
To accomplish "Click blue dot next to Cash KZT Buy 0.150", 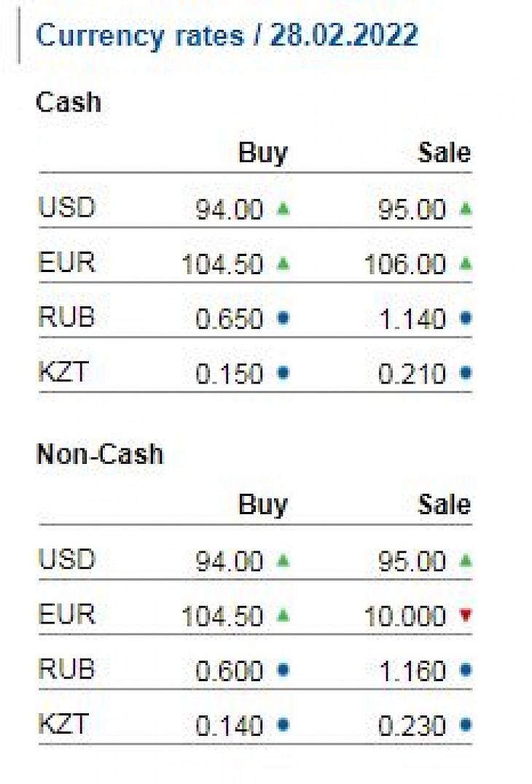I will [283, 373].
